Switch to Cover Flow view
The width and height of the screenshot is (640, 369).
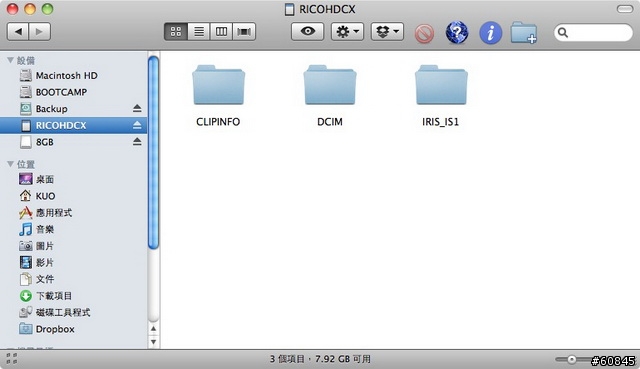click(x=244, y=31)
